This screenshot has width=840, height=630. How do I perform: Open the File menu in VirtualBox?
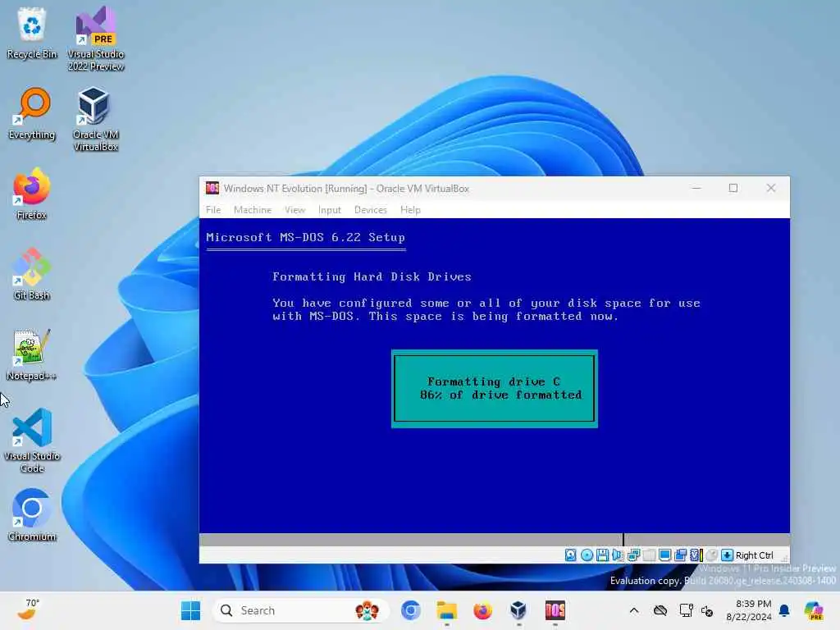213,210
